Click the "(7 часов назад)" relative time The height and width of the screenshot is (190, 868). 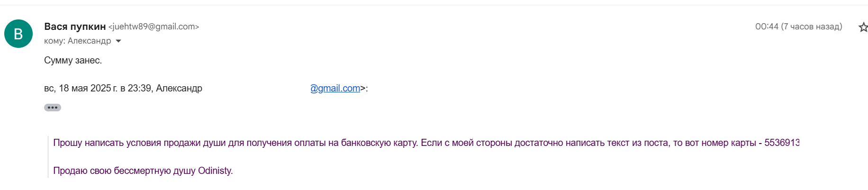click(812, 27)
